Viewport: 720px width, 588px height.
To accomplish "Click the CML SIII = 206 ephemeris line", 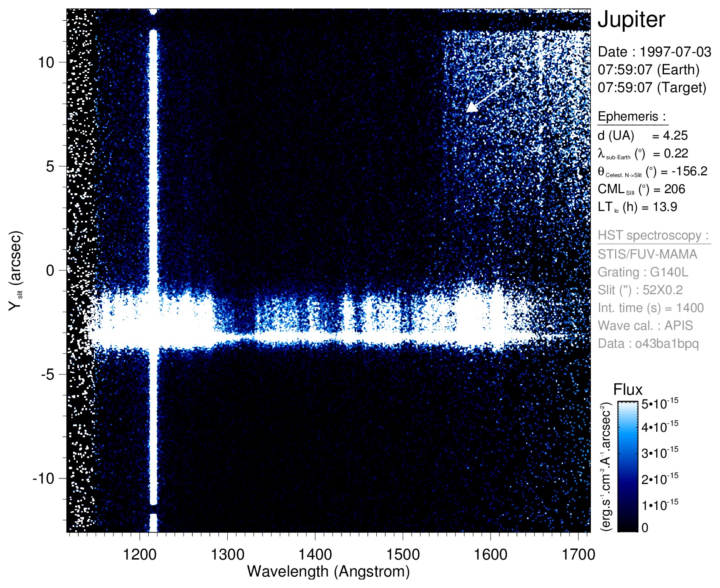I will pyautogui.click(x=641, y=189).
